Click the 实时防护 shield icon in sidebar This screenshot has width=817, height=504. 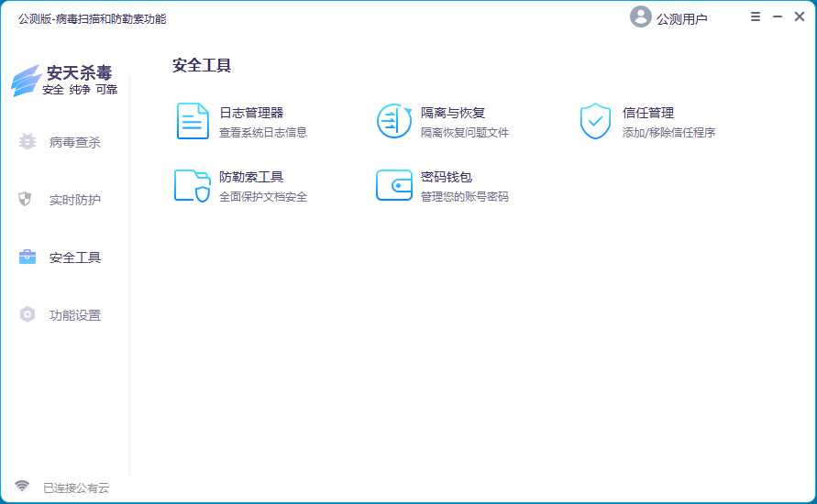click(x=26, y=199)
